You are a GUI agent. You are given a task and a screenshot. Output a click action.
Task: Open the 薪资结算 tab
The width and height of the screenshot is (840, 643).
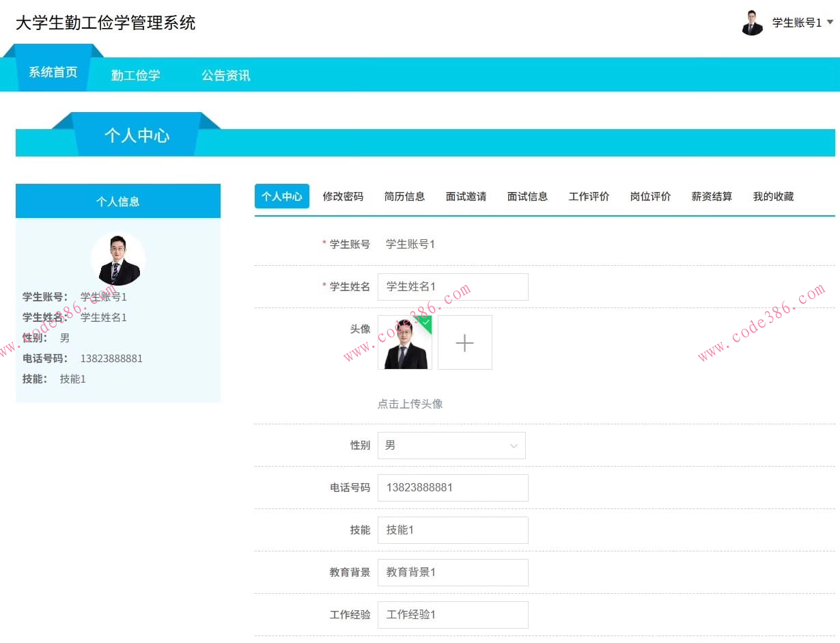(712, 196)
